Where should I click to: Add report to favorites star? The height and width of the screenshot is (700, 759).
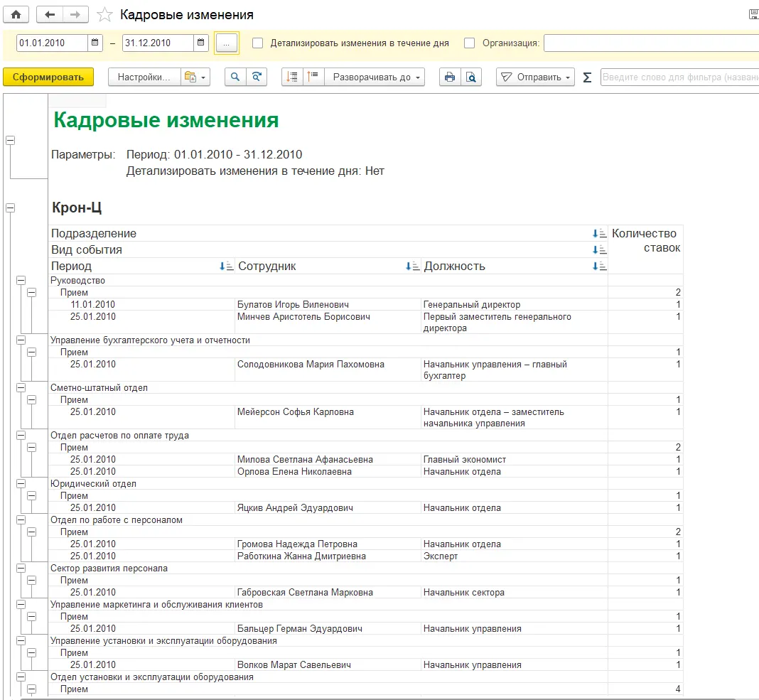(x=104, y=14)
